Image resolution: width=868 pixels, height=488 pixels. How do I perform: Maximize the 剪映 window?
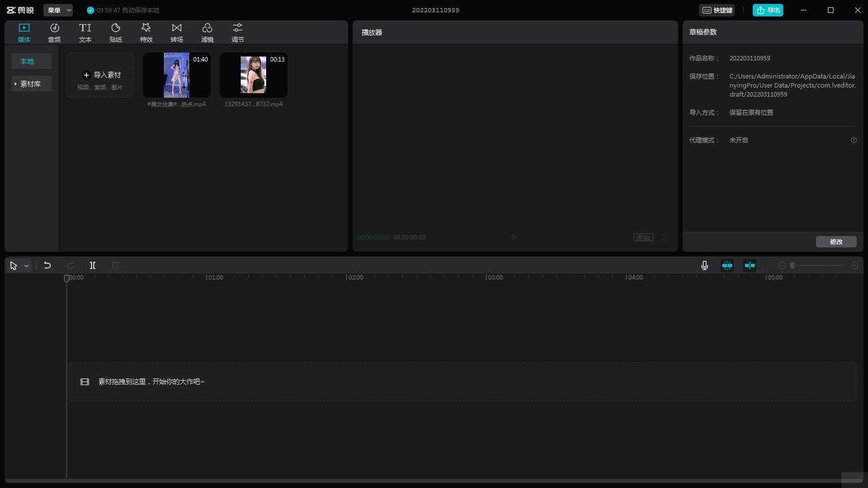click(x=831, y=10)
